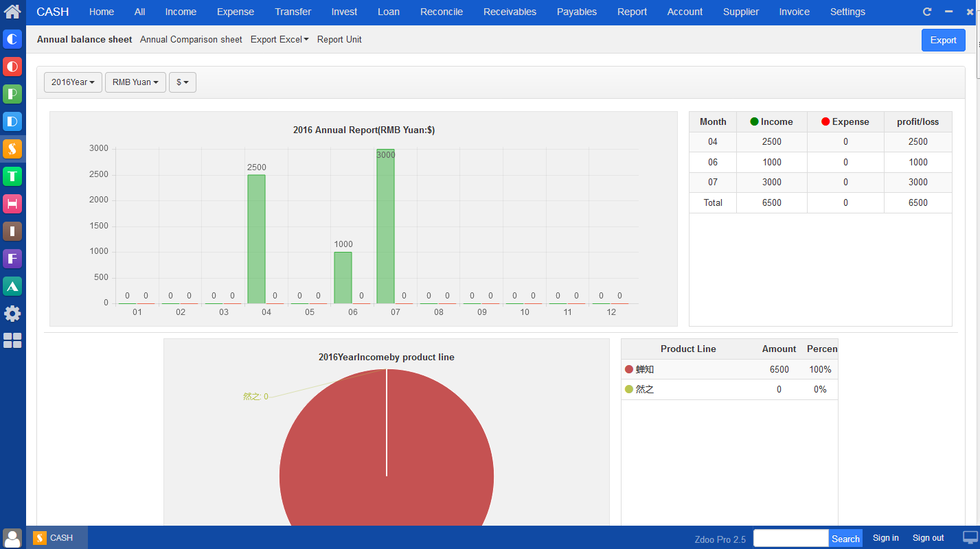Launch the pink H app icon
The height and width of the screenshot is (549, 980).
(12, 204)
